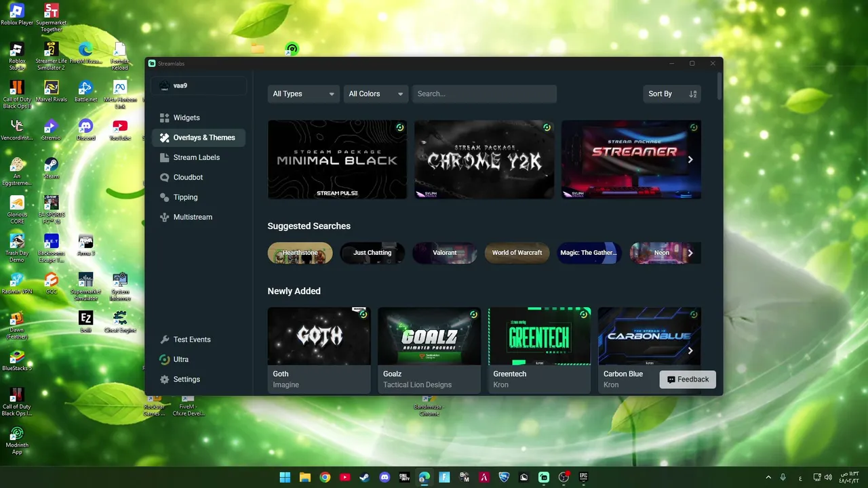868x488 pixels.
Task: Click the volume icon in the system tray
Action: pos(828,477)
